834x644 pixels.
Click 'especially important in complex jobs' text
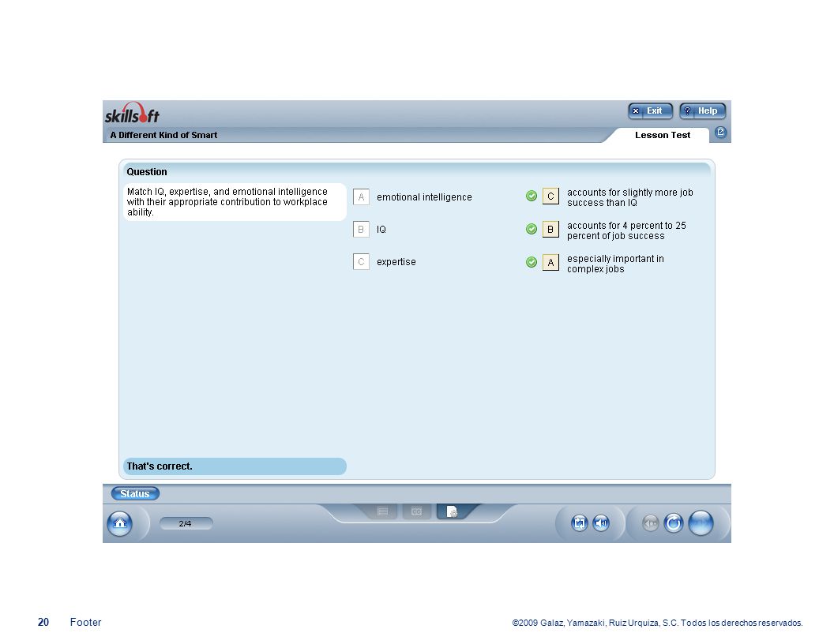pyautogui.click(x=615, y=264)
